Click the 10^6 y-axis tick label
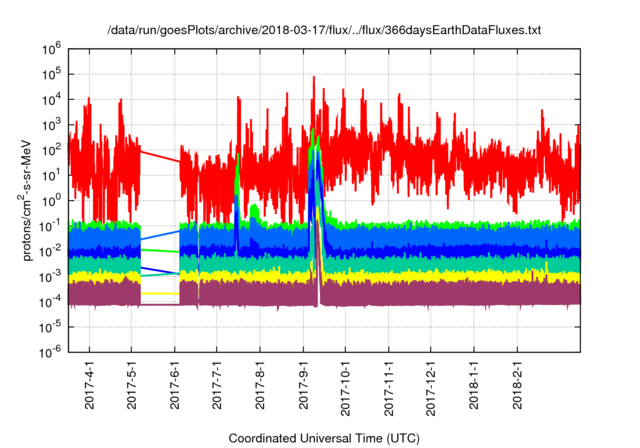The image size is (640, 448). [51, 50]
